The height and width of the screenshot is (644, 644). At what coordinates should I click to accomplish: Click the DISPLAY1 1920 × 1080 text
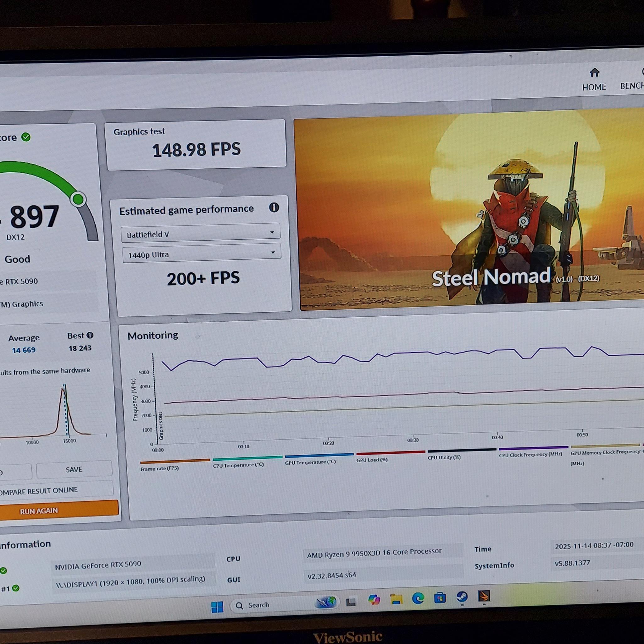tap(130, 581)
